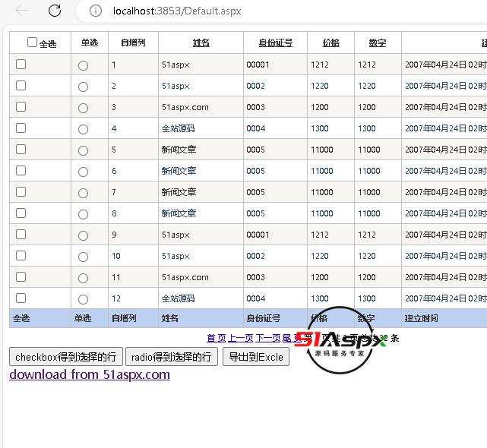
Task: Check the checkbox in row 2
Action: [21, 85]
